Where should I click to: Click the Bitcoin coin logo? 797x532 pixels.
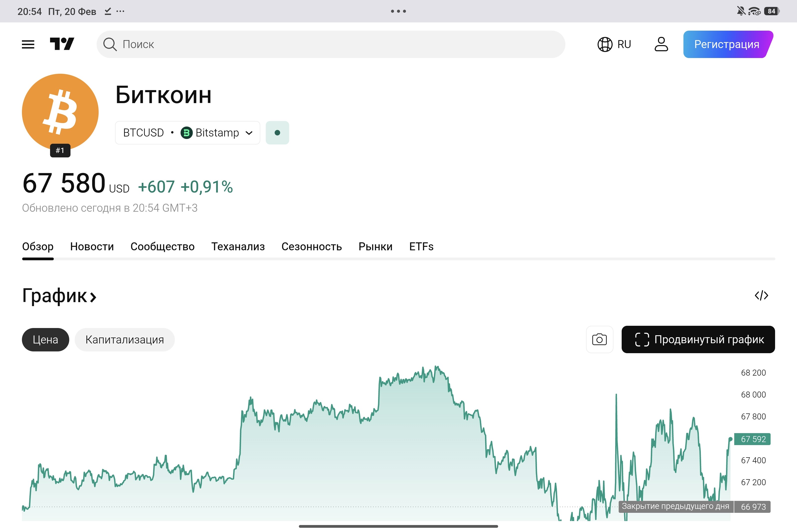point(60,112)
